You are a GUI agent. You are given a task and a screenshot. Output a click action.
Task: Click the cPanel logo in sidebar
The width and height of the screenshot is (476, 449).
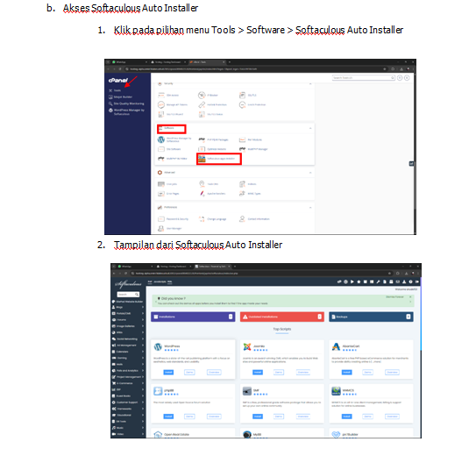[x=118, y=80]
